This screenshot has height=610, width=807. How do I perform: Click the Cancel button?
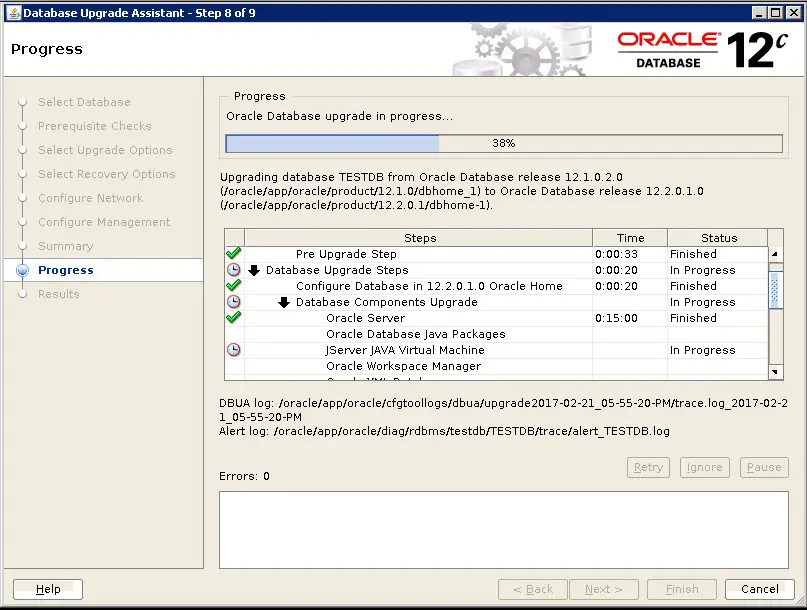click(x=760, y=589)
